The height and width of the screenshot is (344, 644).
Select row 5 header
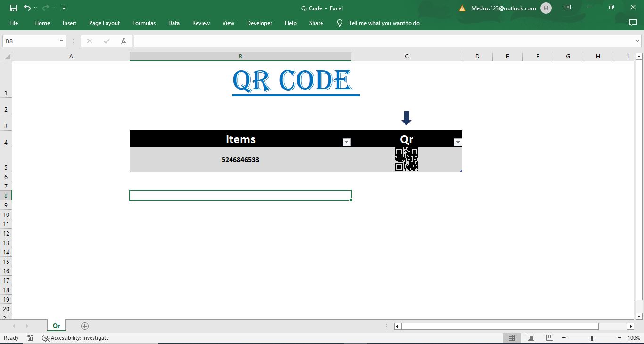click(6, 160)
